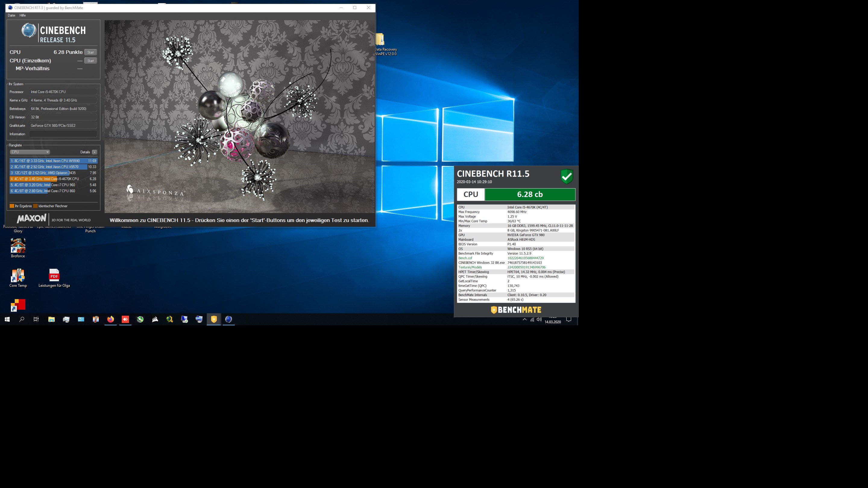
Task: Click the Grafikkarte field GeForce GTX 980
Action: 63,126
